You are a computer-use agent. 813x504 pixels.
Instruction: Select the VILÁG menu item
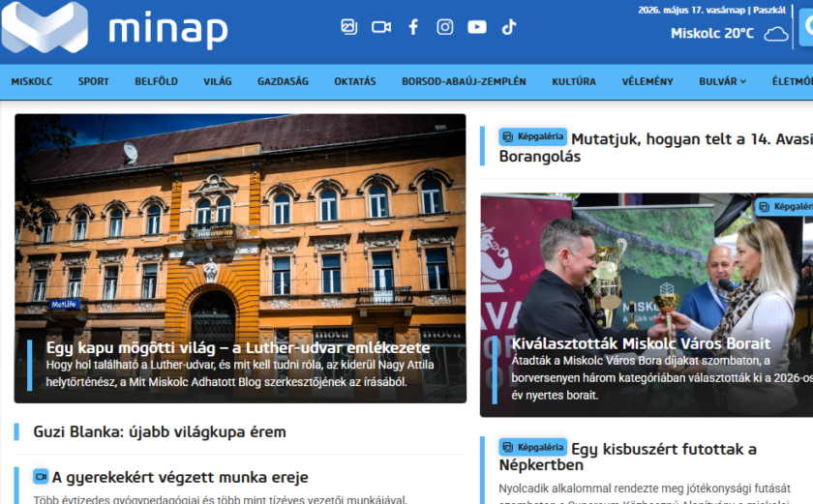point(217,81)
